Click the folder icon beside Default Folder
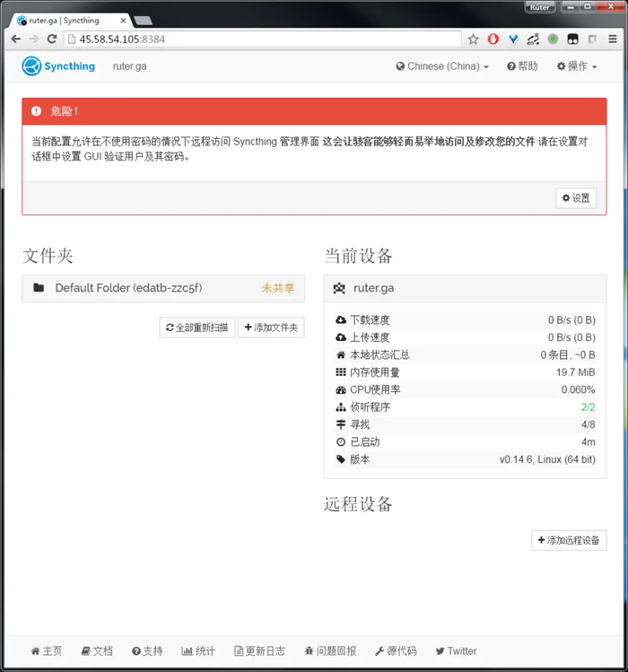 [x=39, y=288]
